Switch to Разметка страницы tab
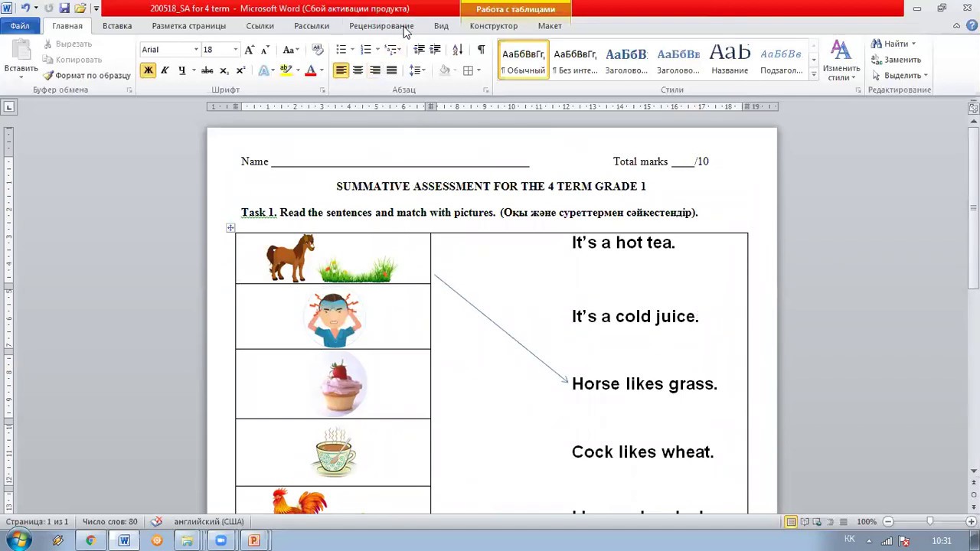 click(x=188, y=26)
